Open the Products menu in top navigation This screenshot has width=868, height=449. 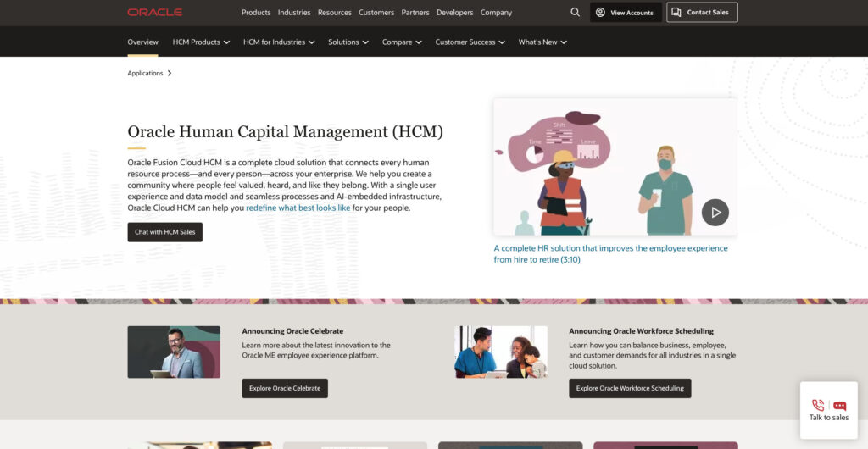pos(256,13)
